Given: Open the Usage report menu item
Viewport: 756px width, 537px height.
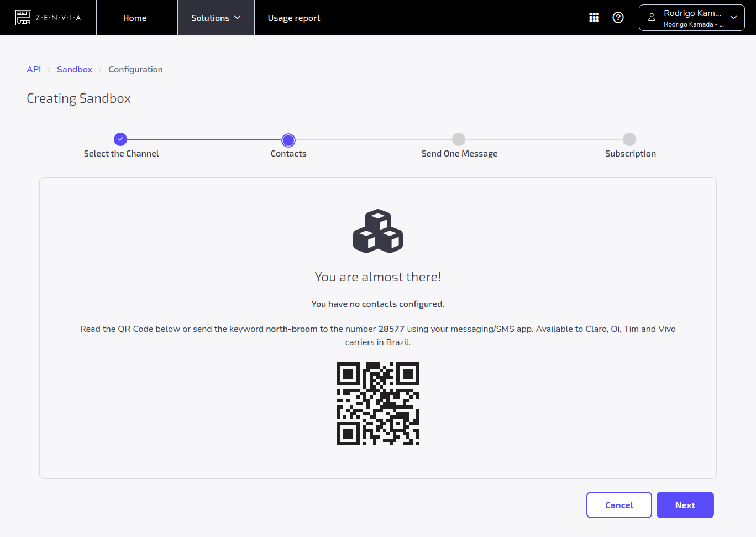Looking at the screenshot, I should tap(293, 17).
